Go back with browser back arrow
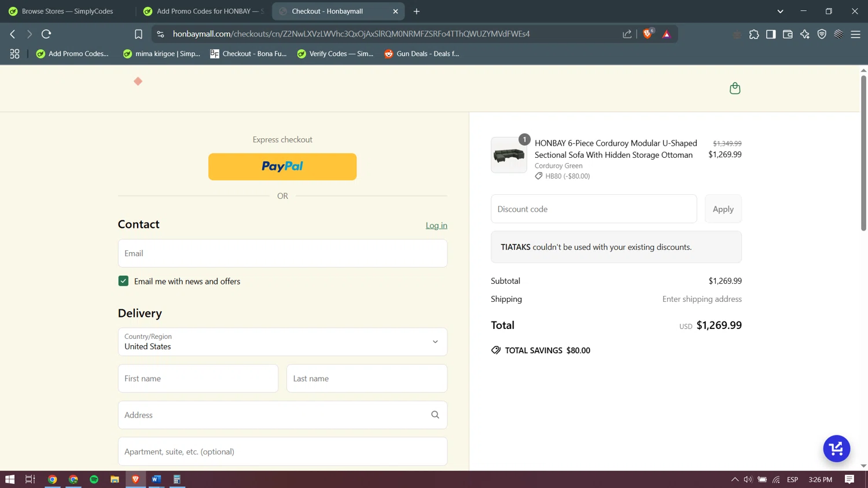 13,34
